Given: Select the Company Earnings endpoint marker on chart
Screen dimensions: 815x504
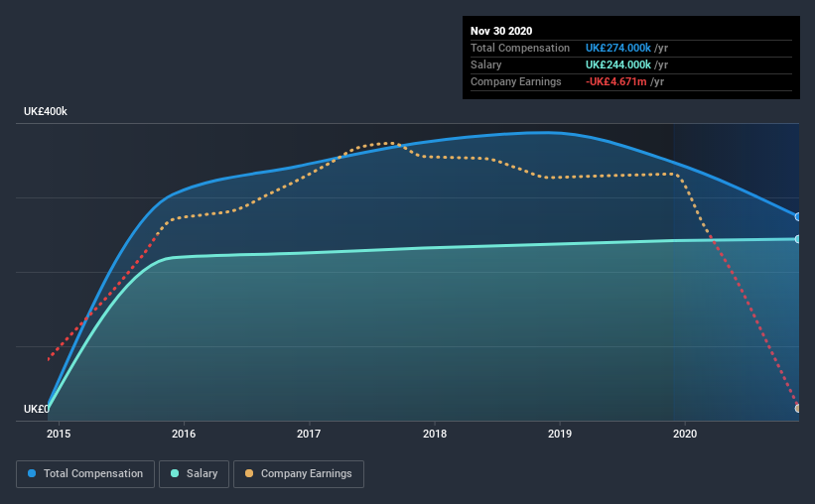Looking at the screenshot, I should pyautogui.click(x=797, y=409).
